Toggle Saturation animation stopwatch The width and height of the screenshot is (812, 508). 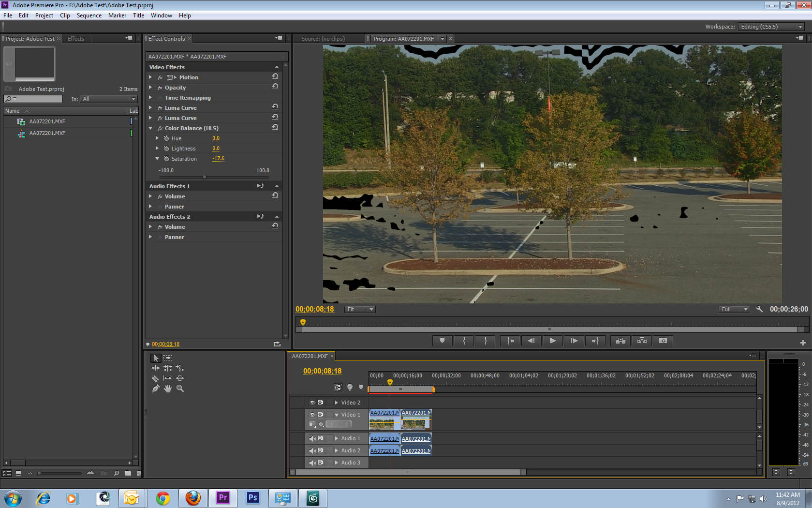tap(166, 159)
